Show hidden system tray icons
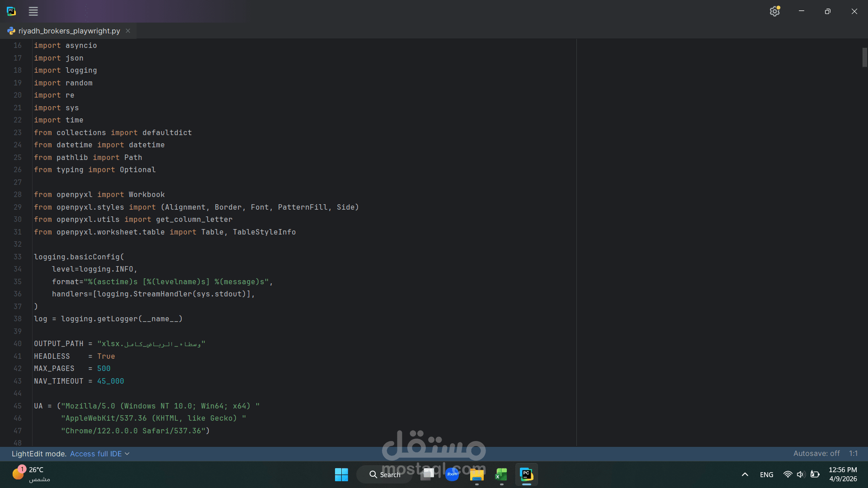Viewport: 868px width, 488px height. click(745, 474)
